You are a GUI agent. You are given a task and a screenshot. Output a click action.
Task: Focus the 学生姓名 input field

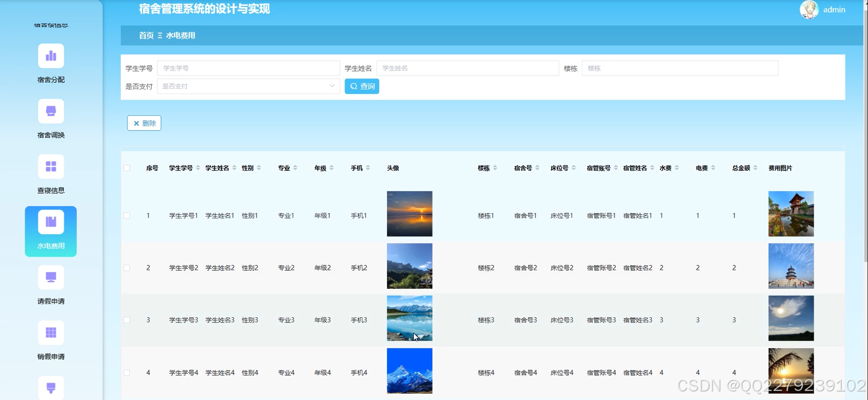pos(467,68)
